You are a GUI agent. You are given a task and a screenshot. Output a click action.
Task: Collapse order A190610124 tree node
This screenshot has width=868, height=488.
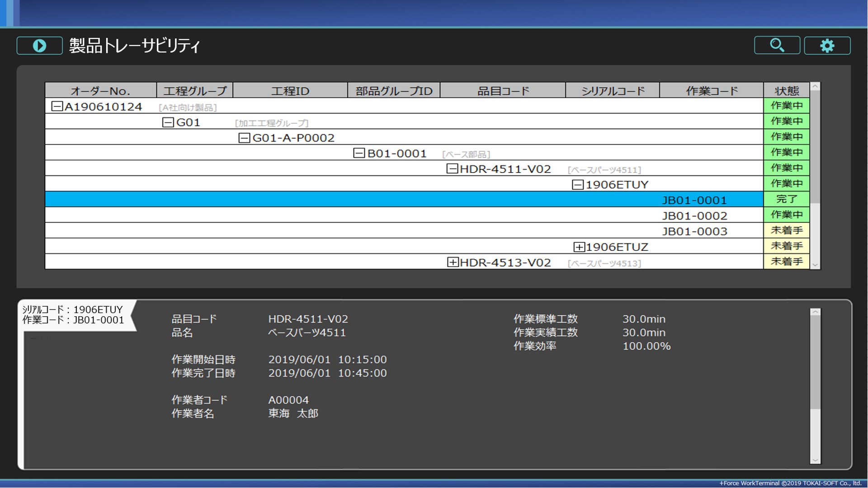coord(57,107)
